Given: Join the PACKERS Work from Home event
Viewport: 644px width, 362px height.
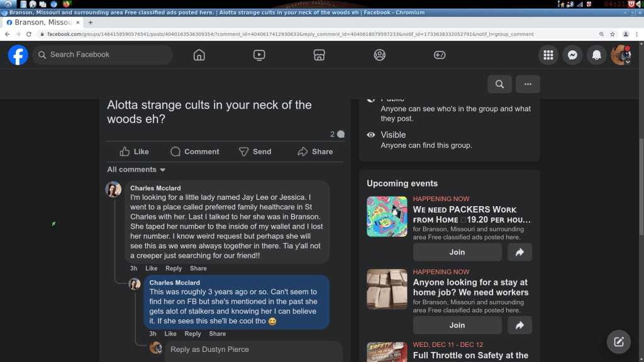Looking at the screenshot, I should click(457, 252).
